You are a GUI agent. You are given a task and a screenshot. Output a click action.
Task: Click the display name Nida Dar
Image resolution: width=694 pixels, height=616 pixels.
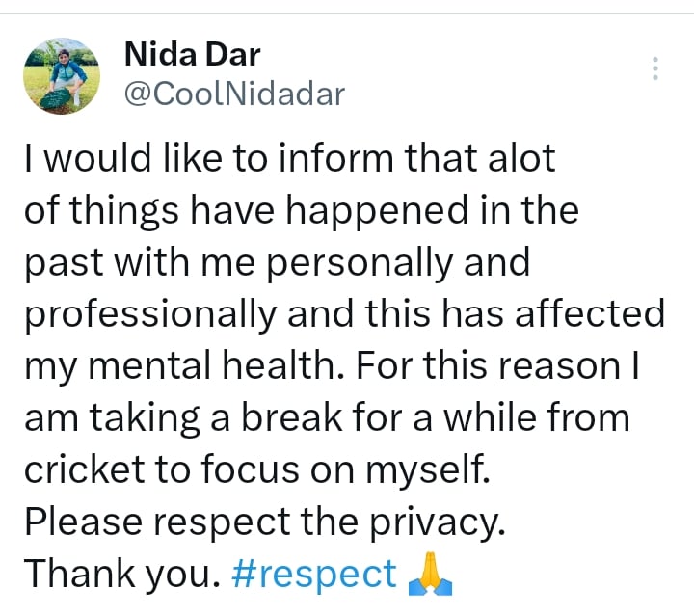click(x=193, y=54)
